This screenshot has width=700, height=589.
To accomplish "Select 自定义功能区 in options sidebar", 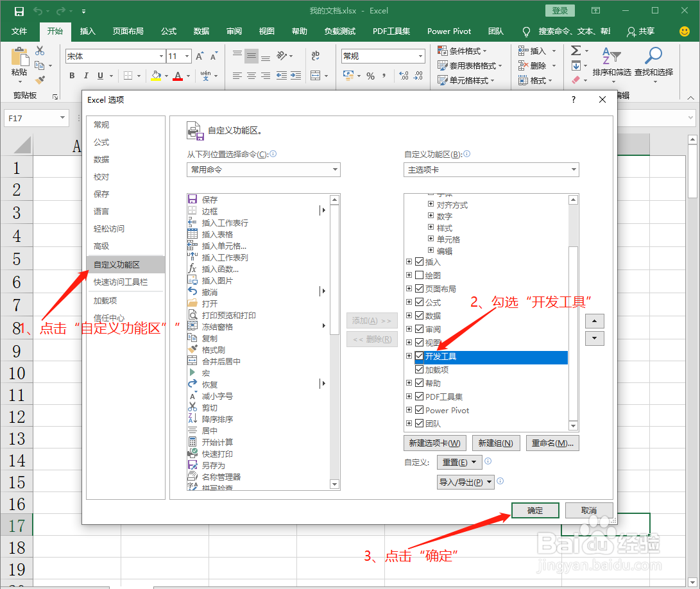I will [126, 264].
